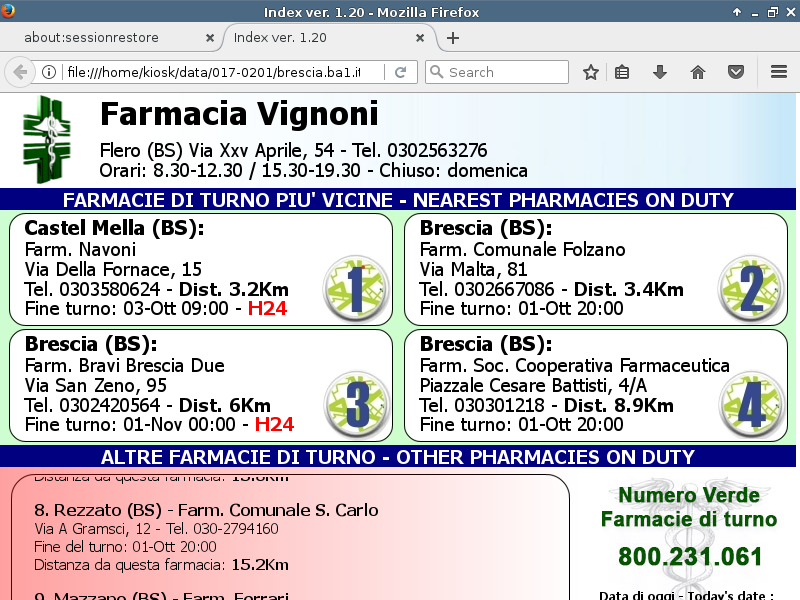The image size is (800, 600).
Task: Open a new tab with plus button
Action: 453,38
